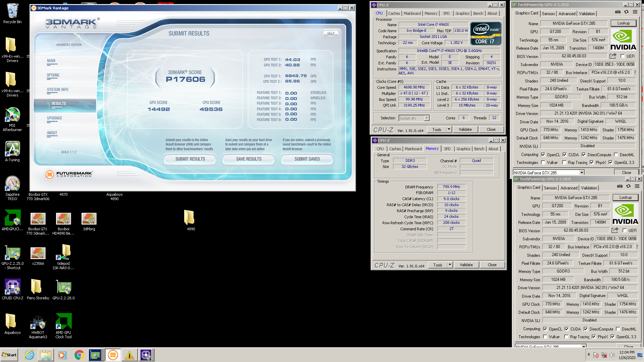Toggle OpenGL 3.3 checkbox in the lower GPU-Z window
Screen dimensions: 644x362
(612, 337)
